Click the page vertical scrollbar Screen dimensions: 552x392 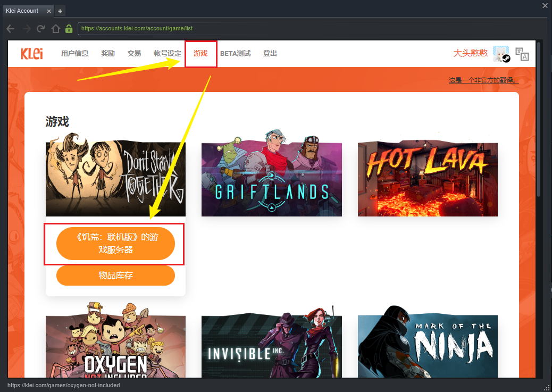[539, 120]
